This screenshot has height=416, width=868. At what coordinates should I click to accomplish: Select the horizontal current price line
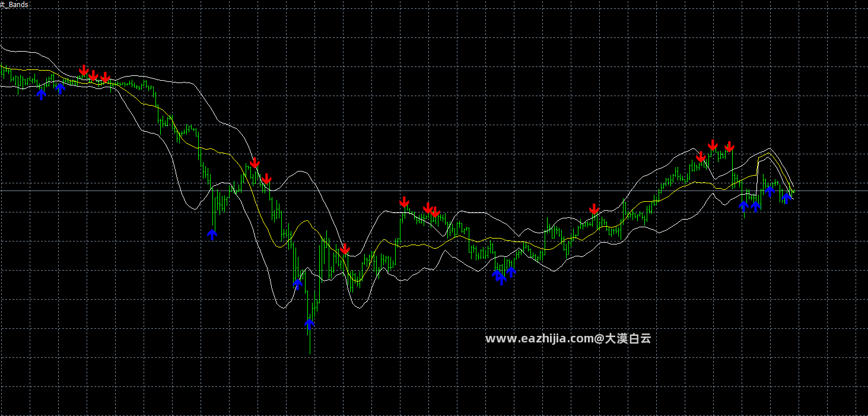coord(434,190)
